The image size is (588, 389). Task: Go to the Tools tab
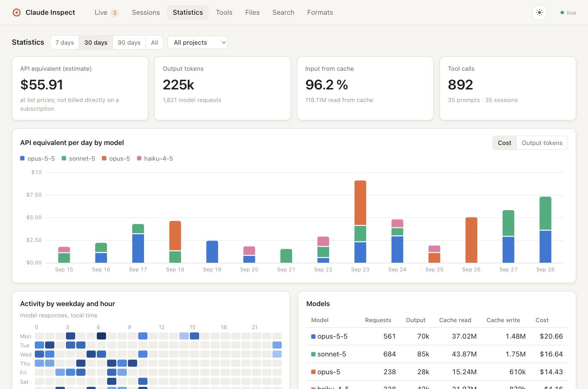click(x=224, y=13)
